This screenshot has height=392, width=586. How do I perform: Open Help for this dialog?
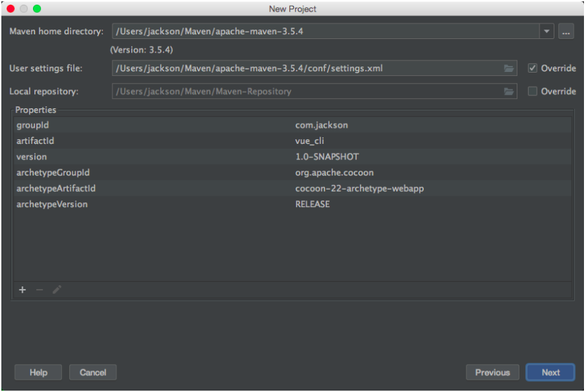38,373
